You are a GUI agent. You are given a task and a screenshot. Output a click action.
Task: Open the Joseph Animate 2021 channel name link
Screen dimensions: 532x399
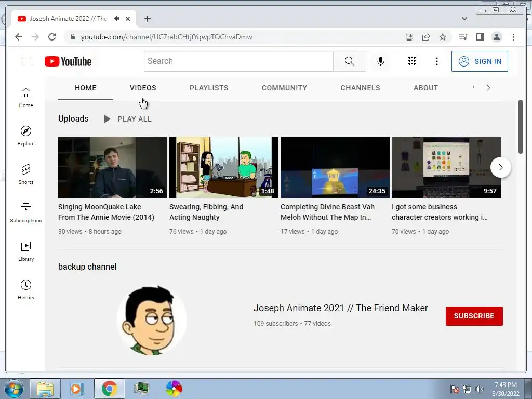click(x=341, y=308)
